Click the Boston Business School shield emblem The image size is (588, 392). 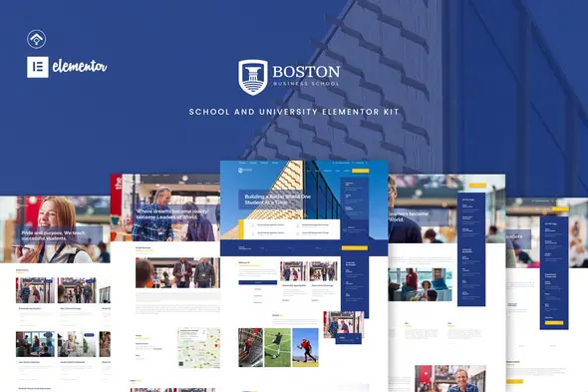tap(253, 77)
